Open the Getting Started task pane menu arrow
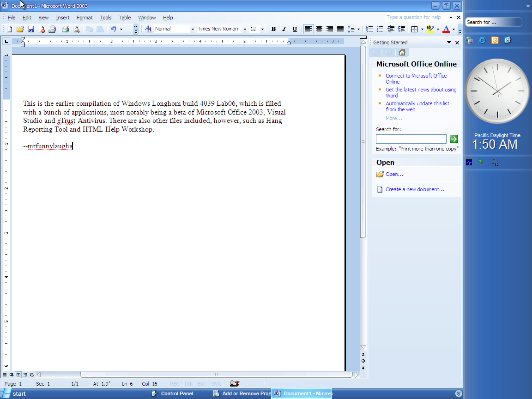Screen dimensions: 532x399 point(449,42)
